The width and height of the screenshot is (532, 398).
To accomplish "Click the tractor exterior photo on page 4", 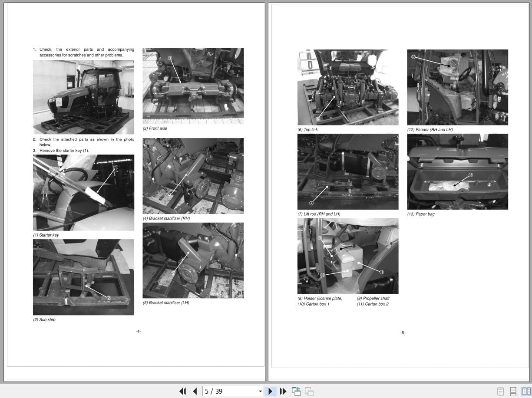I will tap(83, 97).
